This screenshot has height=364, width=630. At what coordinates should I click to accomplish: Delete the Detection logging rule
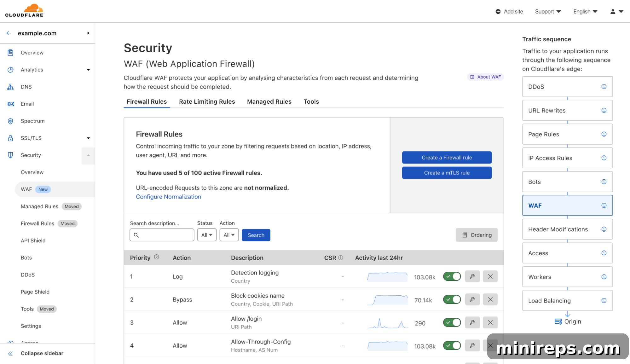490,276
